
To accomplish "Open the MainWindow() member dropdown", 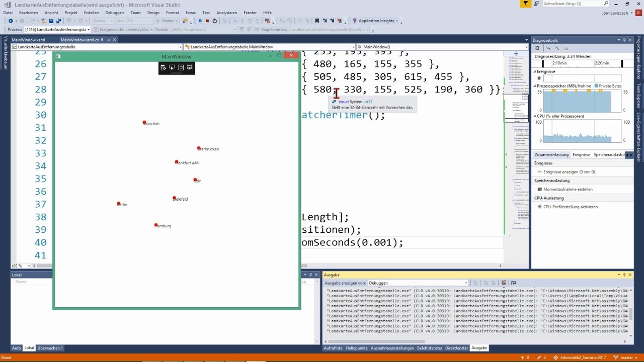I will [x=526, y=47].
